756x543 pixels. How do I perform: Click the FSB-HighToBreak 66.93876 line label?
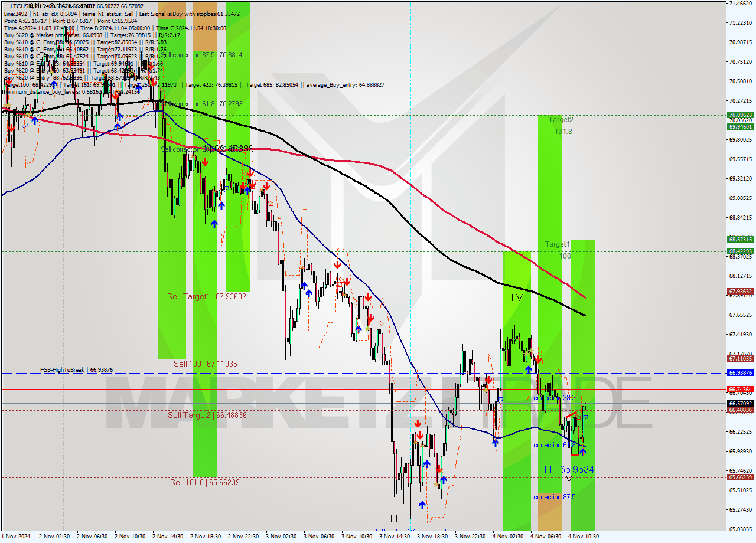[x=76, y=370]
